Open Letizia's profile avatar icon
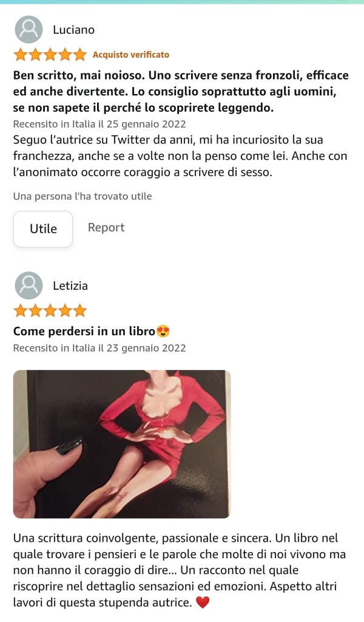Viewport: 364px width, 622px height. (29, 285)
